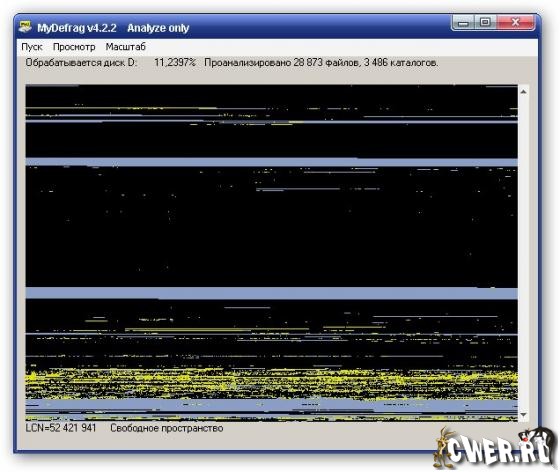Click the Свободное пространство status label
The height and width of the screenshot is (472, 560).
[x=167, y=428]
